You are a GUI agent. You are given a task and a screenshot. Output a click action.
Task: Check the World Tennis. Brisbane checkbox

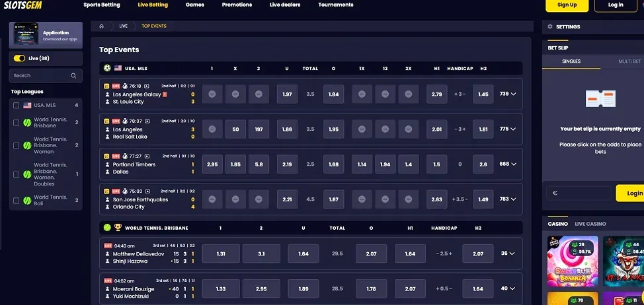16,123
